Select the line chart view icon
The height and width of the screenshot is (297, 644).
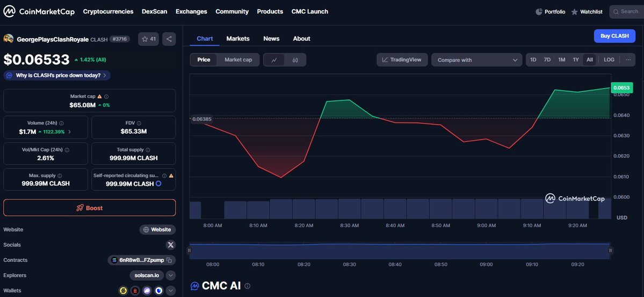[274, 60]
